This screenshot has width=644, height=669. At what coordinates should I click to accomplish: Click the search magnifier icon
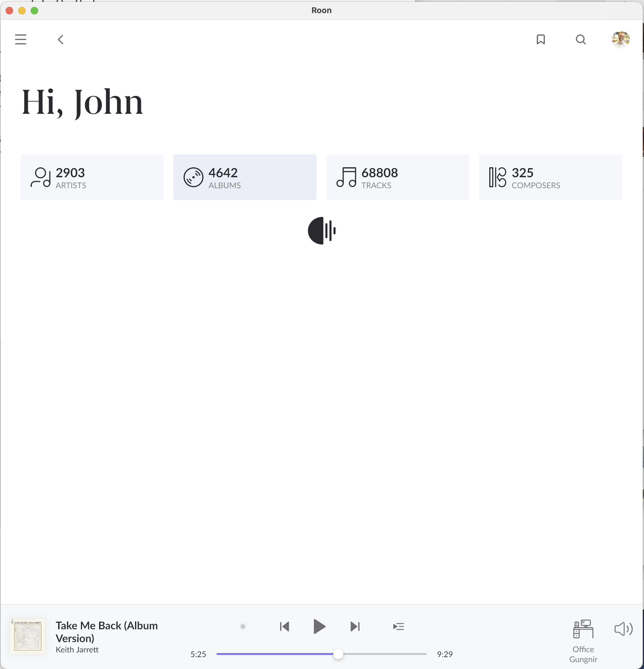581,40
